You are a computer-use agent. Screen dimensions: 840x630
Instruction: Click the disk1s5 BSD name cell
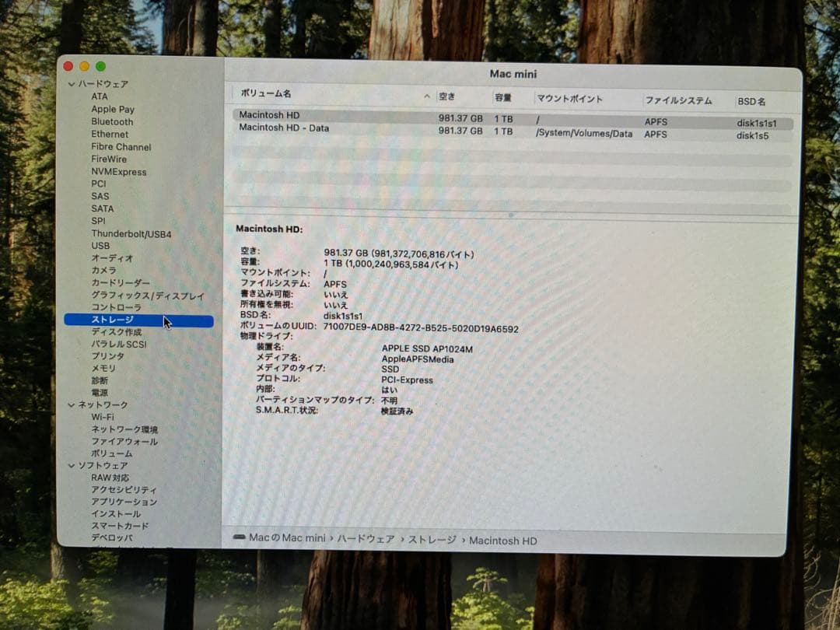pos(752,136)
